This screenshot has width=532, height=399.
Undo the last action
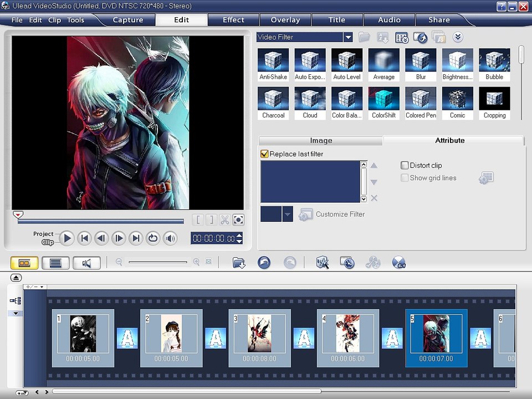pos(264,262)
